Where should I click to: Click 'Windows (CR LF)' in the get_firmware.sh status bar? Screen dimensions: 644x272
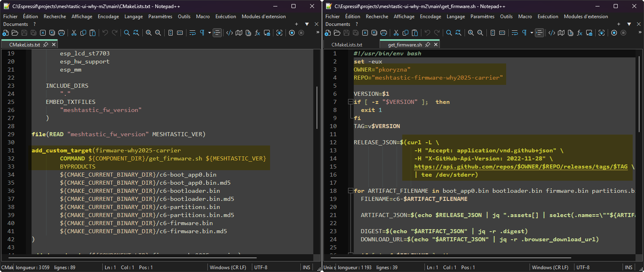coord(550,268)
